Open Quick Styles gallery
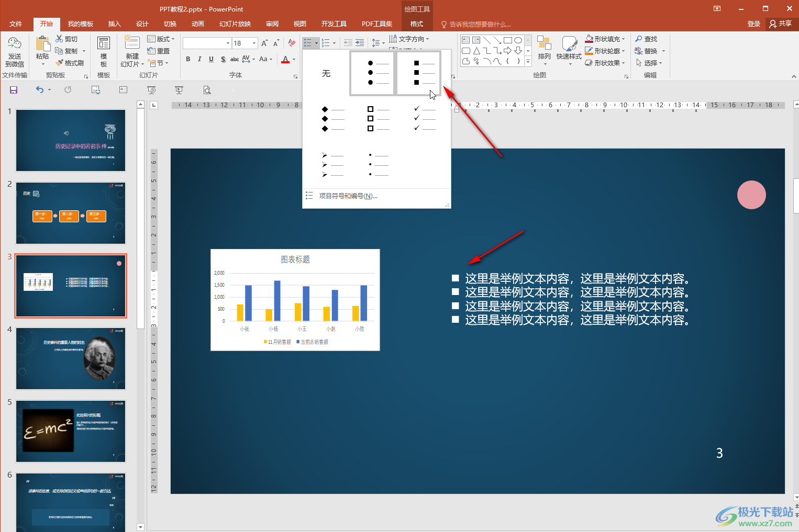Image resolution: width=799 pixels, height=532 pixels. point(569,51)
